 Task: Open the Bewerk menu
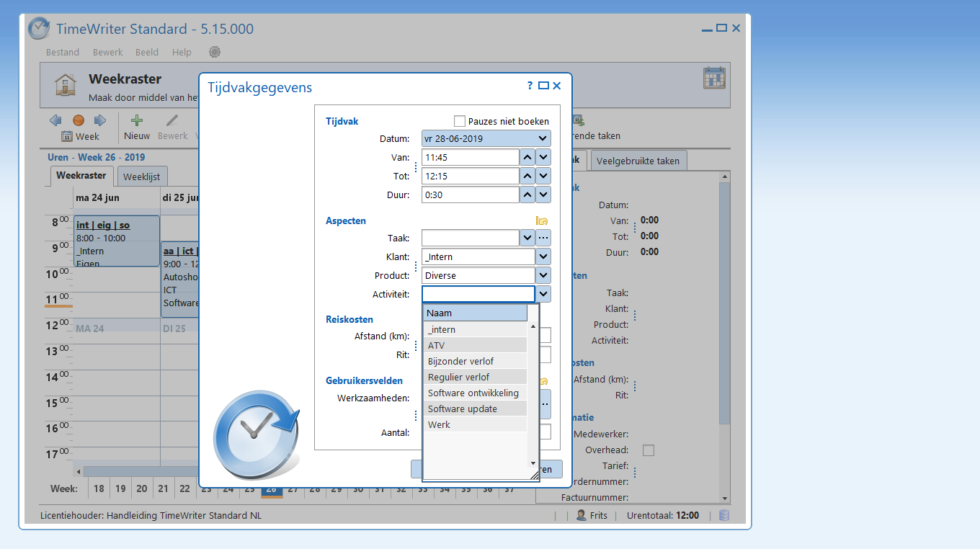pyautogui.click(x=107, y=52)
